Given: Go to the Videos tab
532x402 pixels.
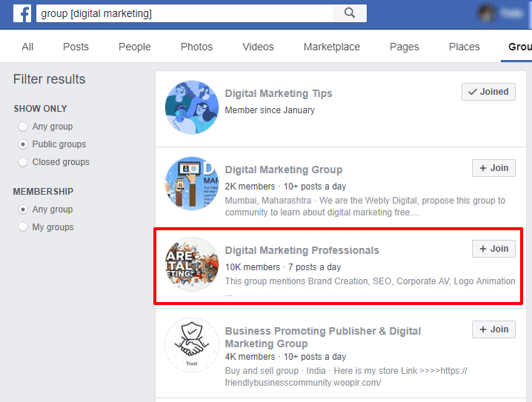Looking at the screenshot, I should click(258, 47).
